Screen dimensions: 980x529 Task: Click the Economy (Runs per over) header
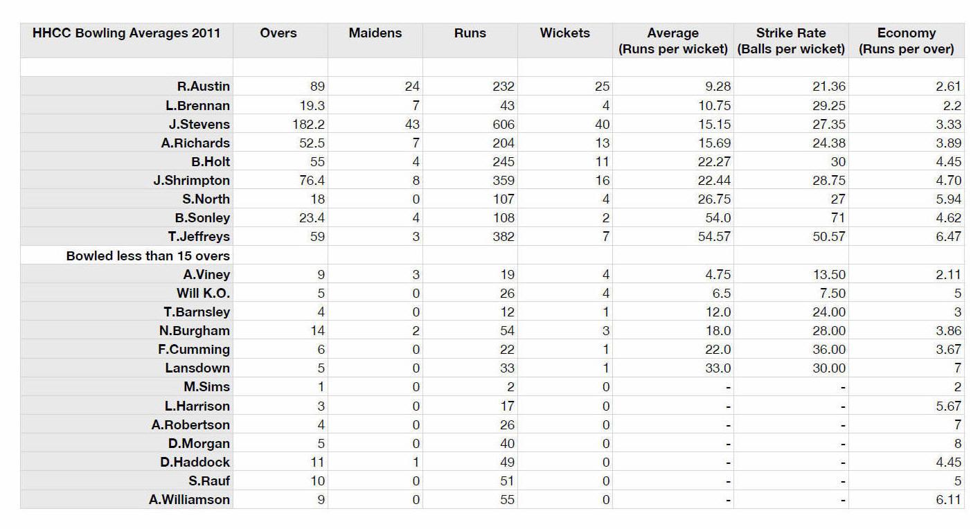(906, 40)
